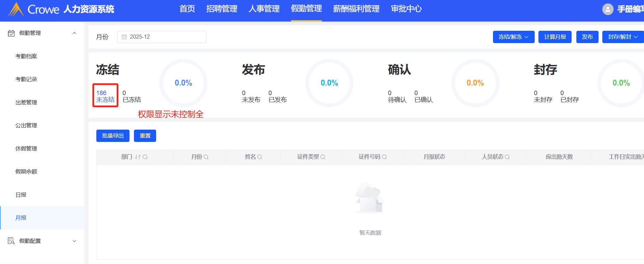Click the search icon beside 证件类型 column
644x264 pixels.
coord(323,157)
